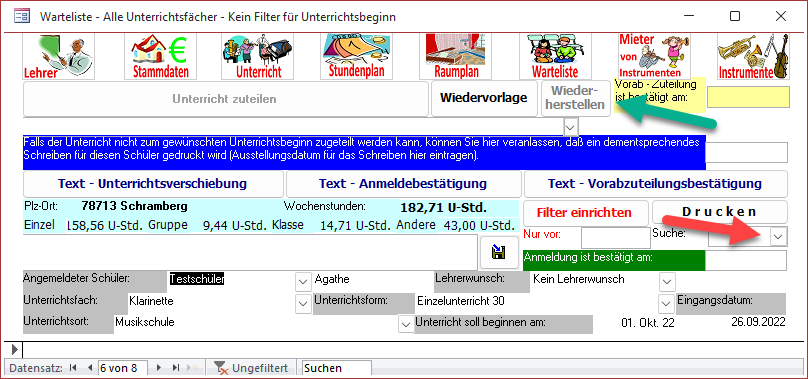Click Klasse value 14,71 U-Std.
Image resolution: width=808 pixels, height=379 pixels.
[x=356, y=225]
